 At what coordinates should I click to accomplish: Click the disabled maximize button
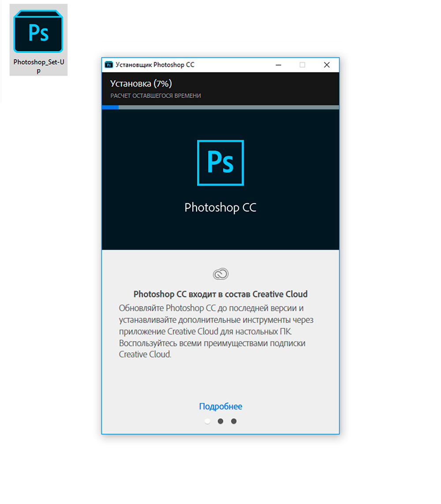click(302, 65)
